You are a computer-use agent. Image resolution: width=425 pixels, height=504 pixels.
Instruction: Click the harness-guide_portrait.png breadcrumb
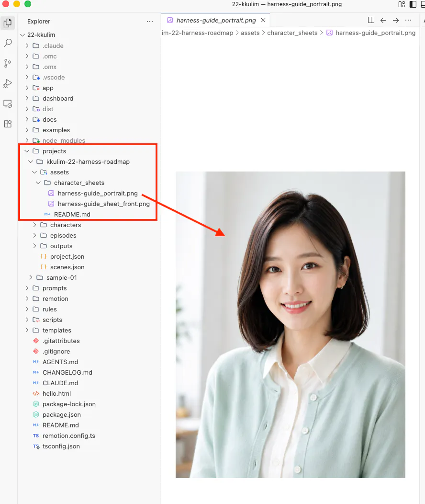pyautogui.click(x=371, y=33)
